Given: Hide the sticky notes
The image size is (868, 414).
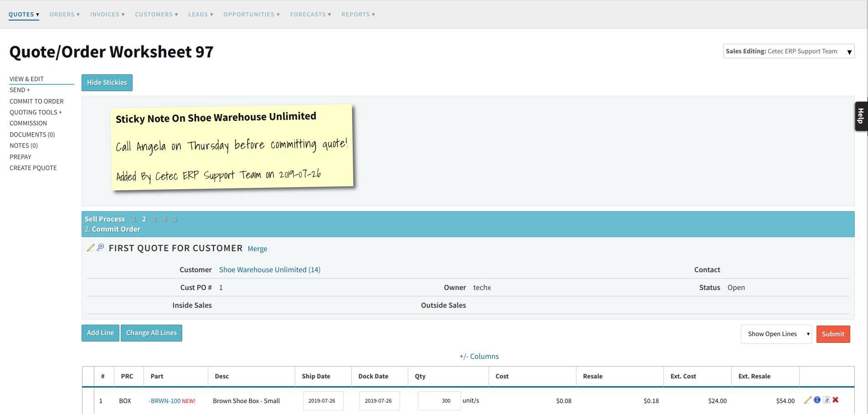Looking at the screenshot, I should 107,83.
